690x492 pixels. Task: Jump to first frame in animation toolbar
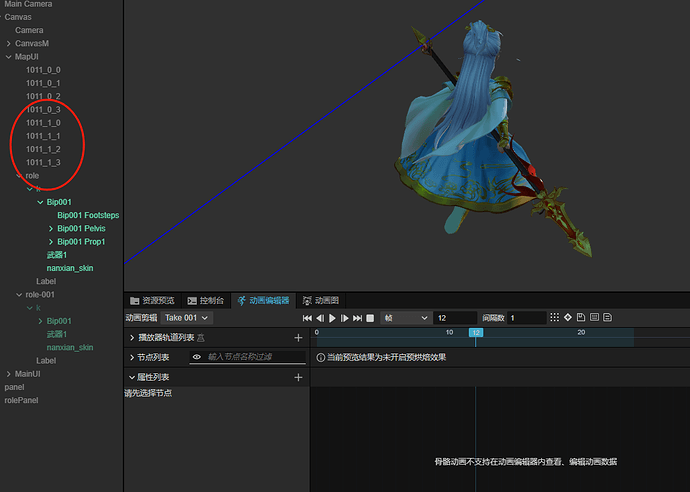pos(307,318)
